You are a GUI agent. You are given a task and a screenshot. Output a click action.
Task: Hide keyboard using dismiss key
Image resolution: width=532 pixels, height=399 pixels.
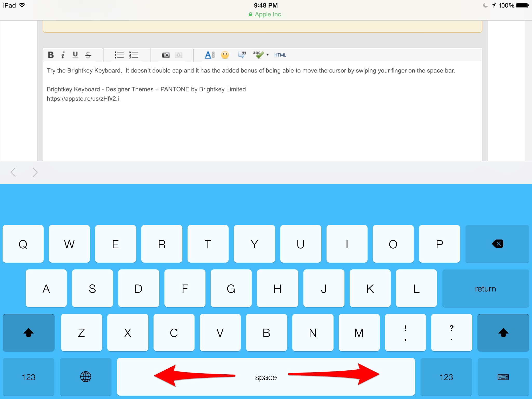503,377
